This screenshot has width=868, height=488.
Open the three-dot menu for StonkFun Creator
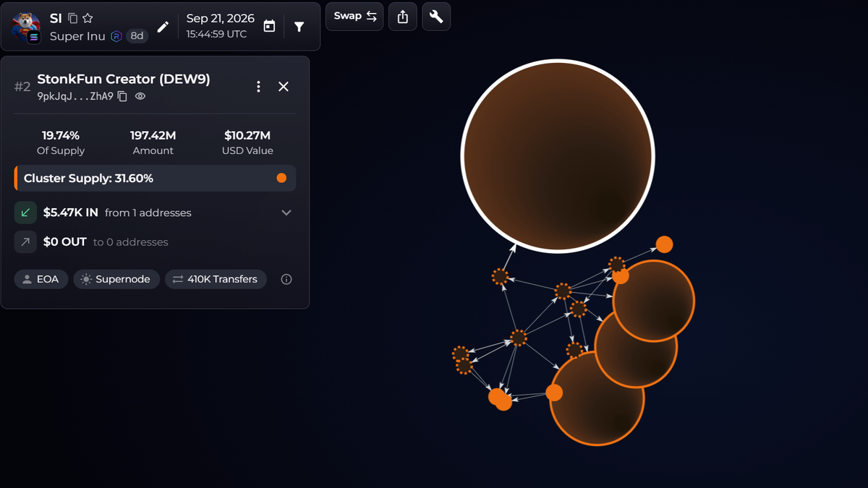258,87
